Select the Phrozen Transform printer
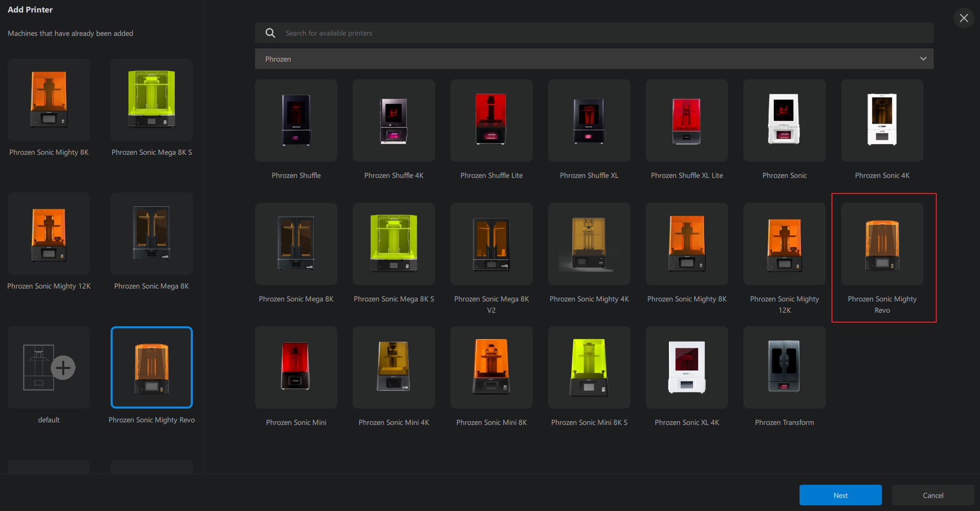Viewport: 980px width, 511px height. 784,367
